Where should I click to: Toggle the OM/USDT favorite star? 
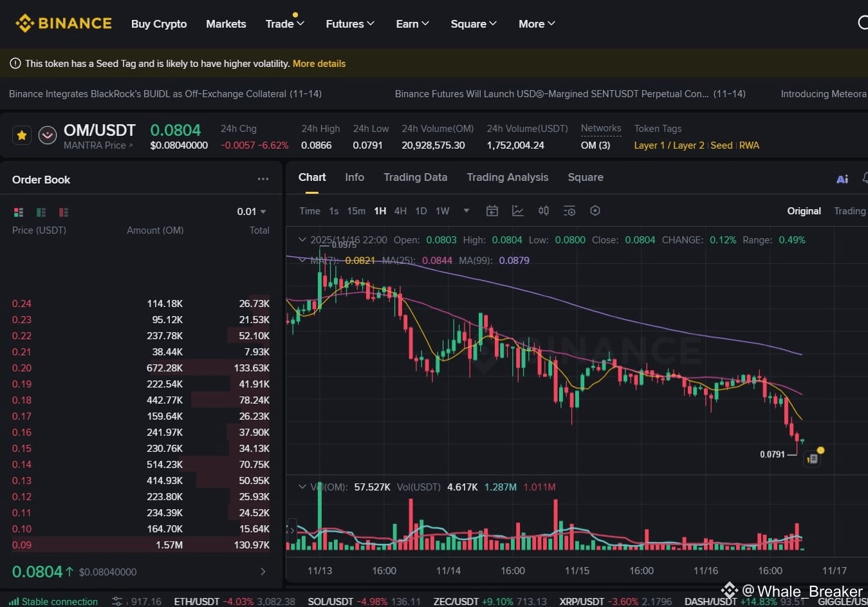tap(22, 135)
